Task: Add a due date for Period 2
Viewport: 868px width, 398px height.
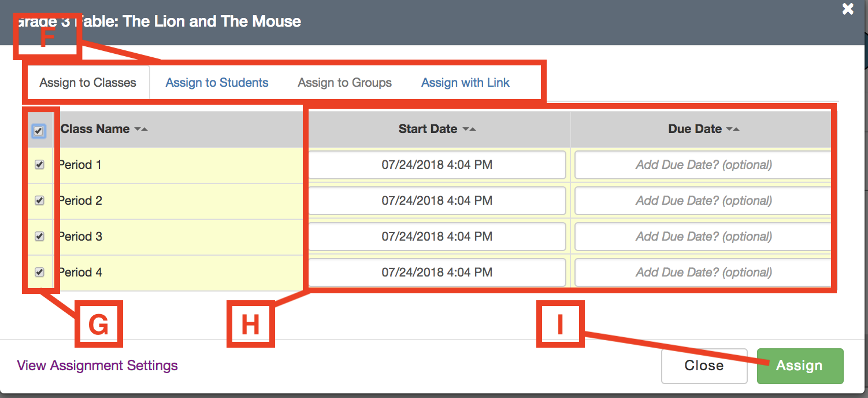Action: pyautogui.click(x=703, y=201)
